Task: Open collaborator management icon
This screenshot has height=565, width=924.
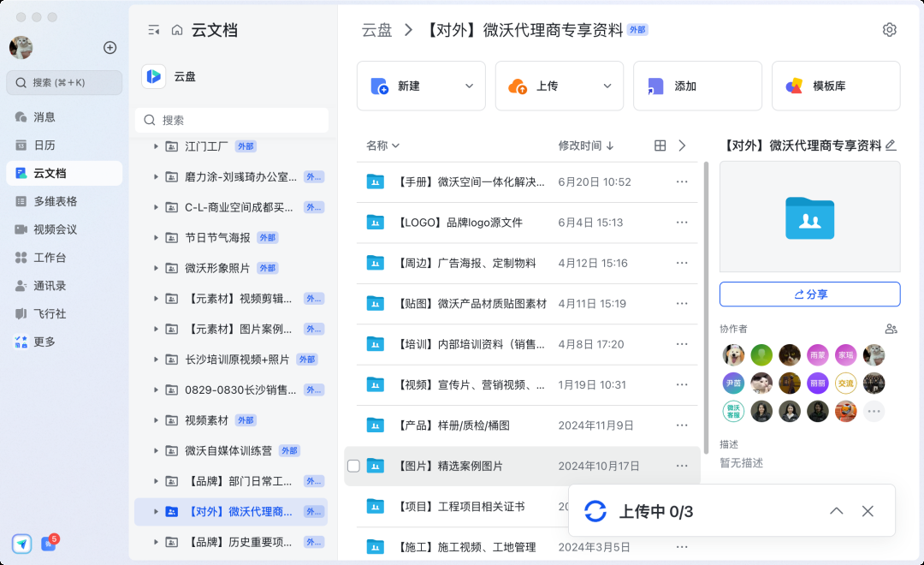Action: pos(891,329)
